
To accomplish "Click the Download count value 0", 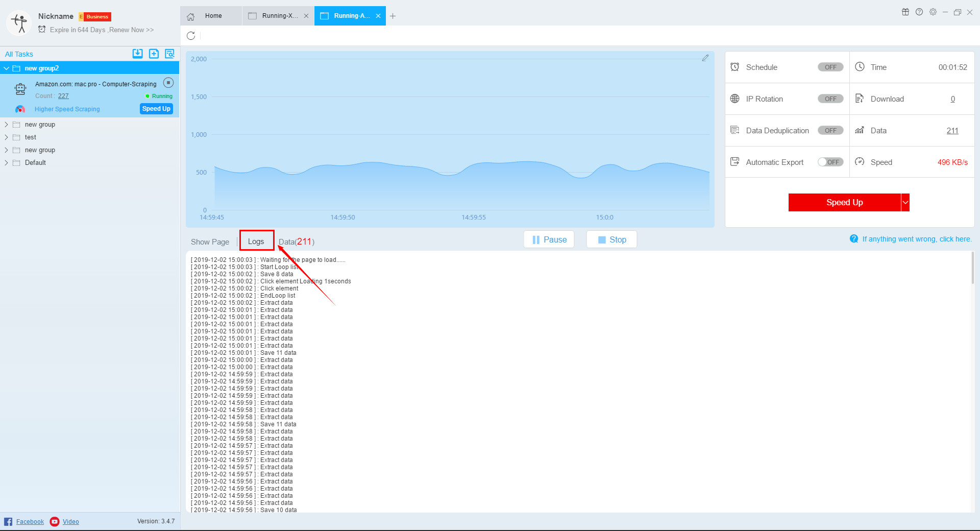I will pos(952,99).
